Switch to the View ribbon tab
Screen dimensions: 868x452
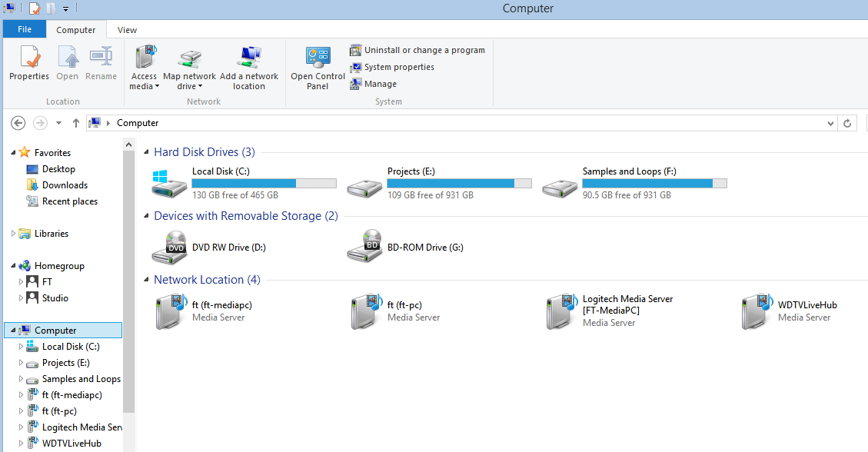pos(127,30)
